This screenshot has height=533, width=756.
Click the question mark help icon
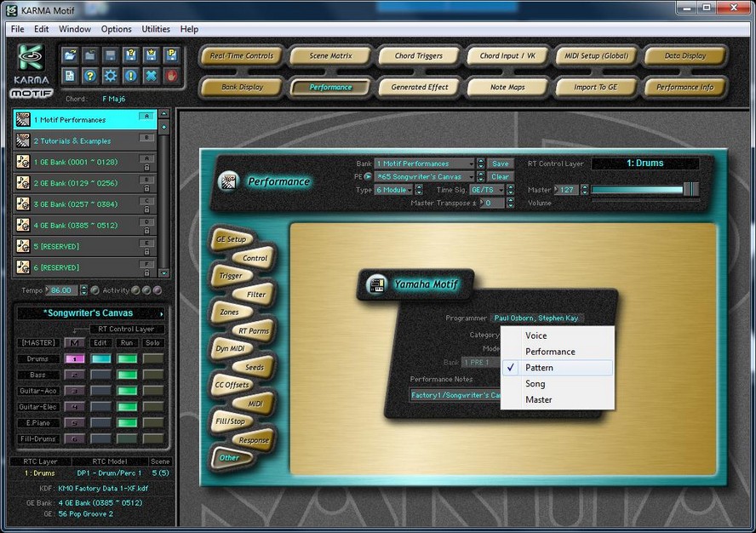tap(90, 75)
